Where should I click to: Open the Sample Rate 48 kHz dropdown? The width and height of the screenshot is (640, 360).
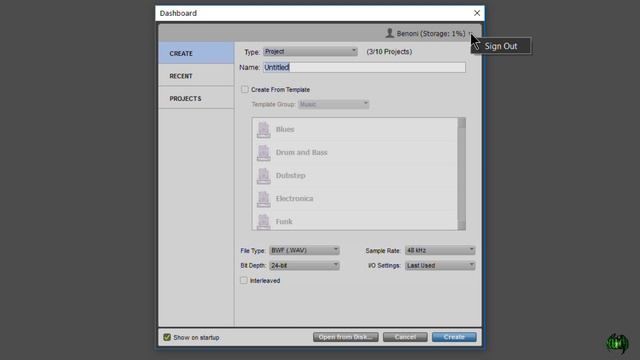pyautogui.click(x=440, y=250)
